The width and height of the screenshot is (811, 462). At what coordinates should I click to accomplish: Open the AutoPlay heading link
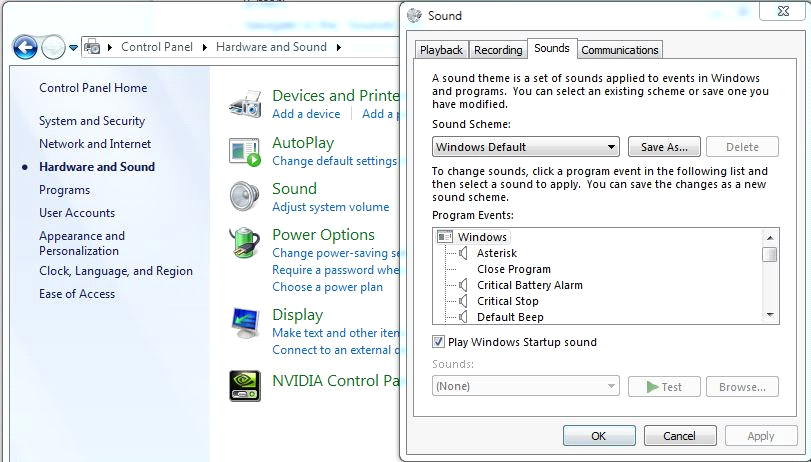pyautogui.click(x=303, y=143)
